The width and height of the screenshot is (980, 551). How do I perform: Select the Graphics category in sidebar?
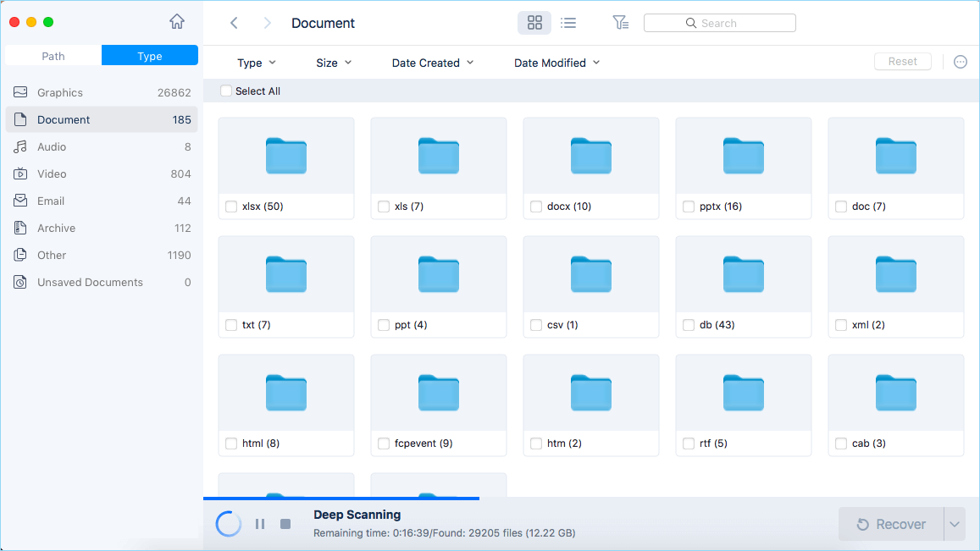click(x=55, y=92)
